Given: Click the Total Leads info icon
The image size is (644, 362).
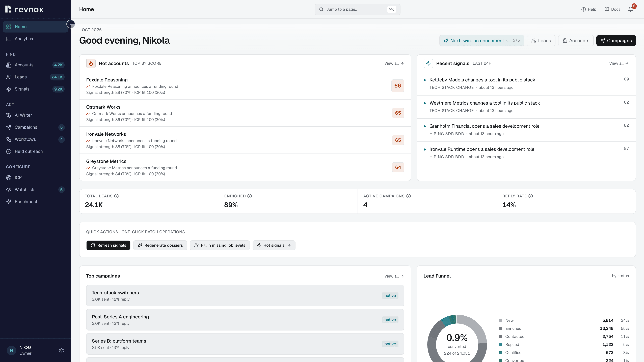Looking at the screenshot, I should (116, 196).
